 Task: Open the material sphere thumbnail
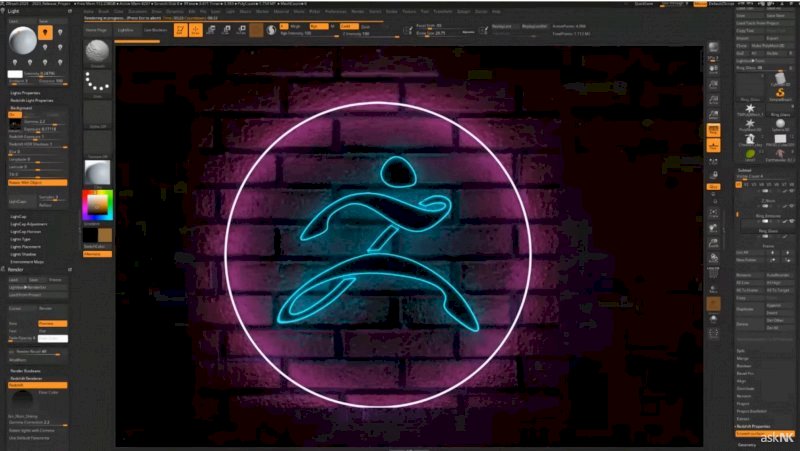coord(97,173)
